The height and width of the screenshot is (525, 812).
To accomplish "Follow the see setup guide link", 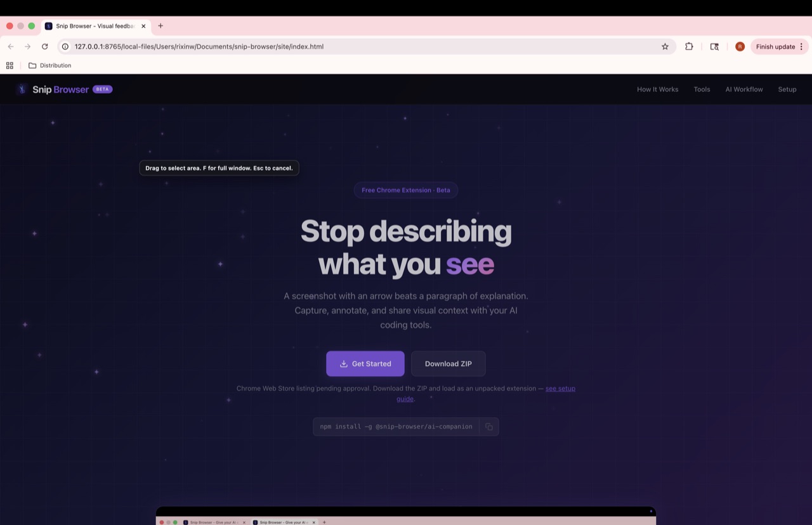I will 560,388.
